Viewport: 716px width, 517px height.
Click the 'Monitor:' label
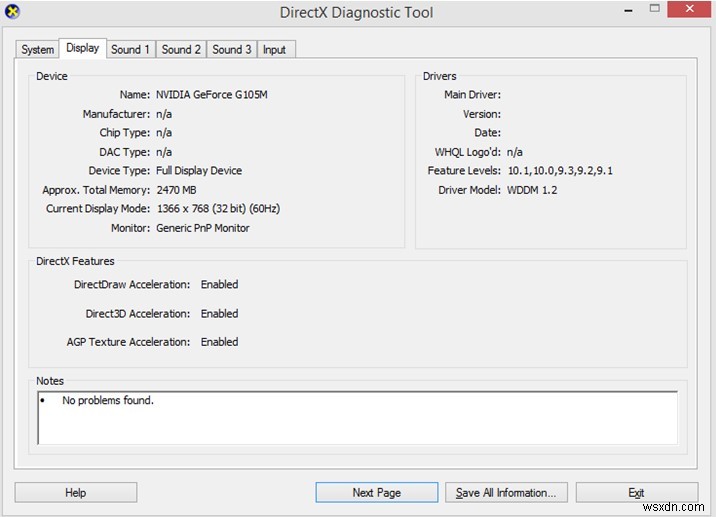coord(131,228)
